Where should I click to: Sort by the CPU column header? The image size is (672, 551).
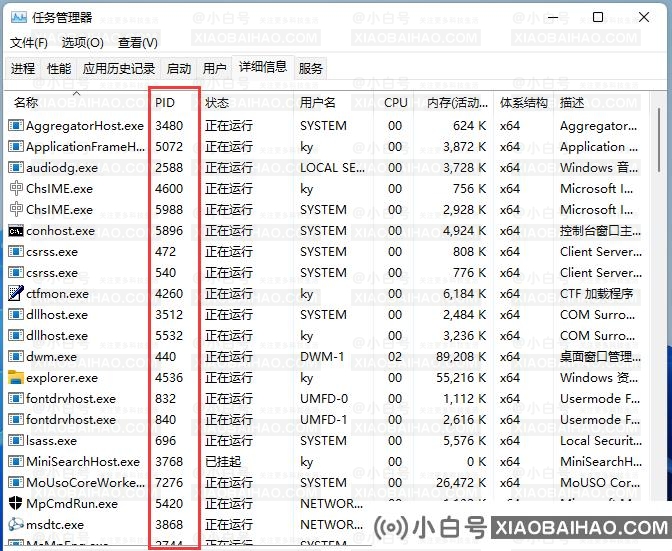(393, 103)
